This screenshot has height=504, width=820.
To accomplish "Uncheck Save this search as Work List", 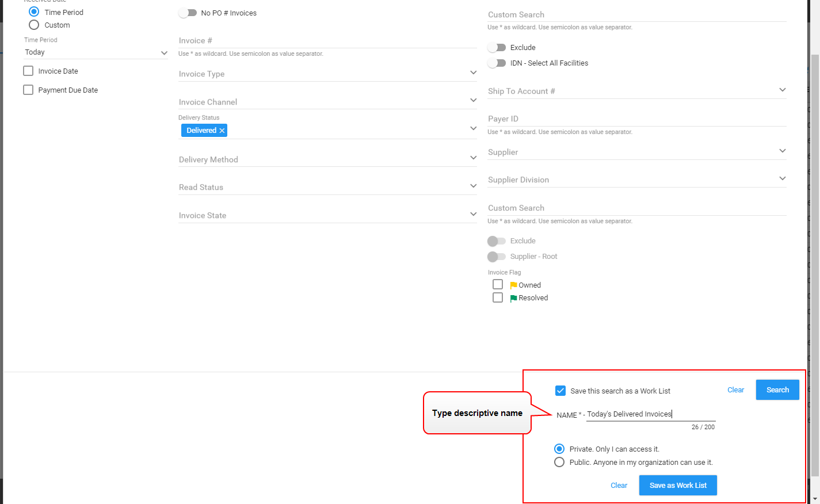I will coord(560,391).
